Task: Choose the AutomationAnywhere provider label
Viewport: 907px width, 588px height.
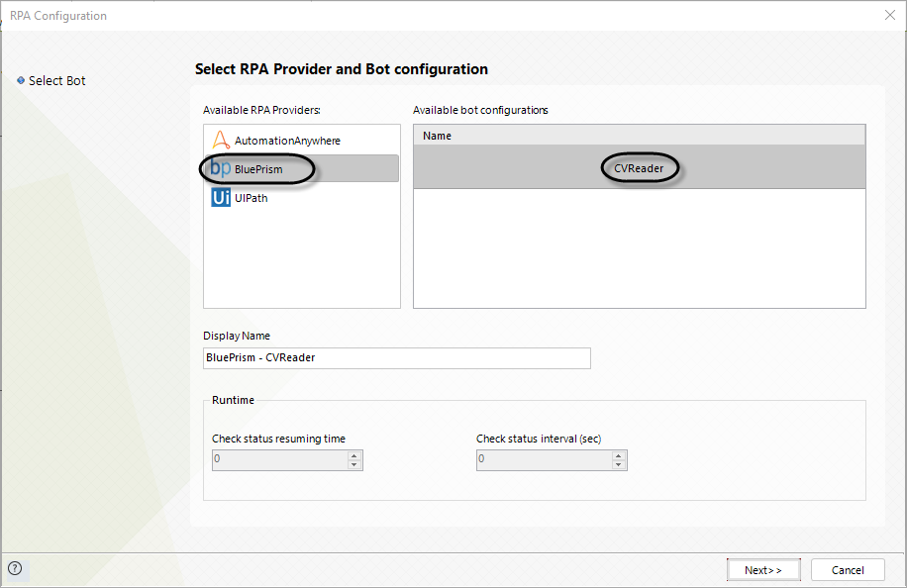Action: coord(287,141)
